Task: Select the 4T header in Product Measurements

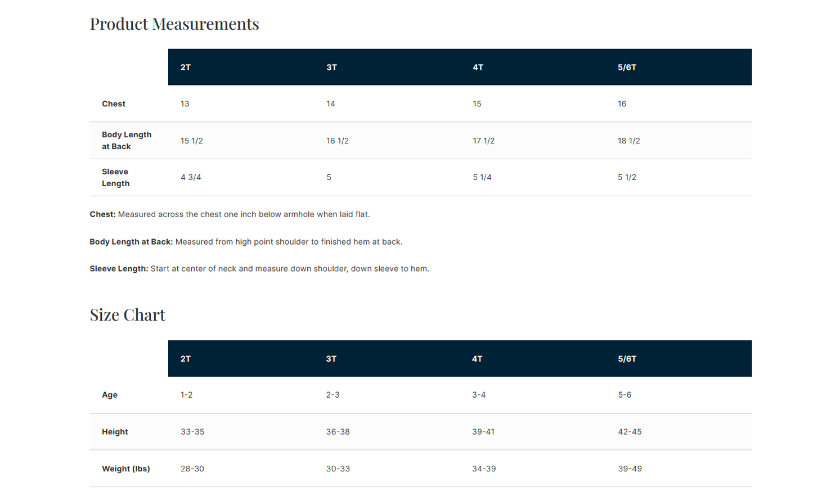Action: tap(478, 67)
